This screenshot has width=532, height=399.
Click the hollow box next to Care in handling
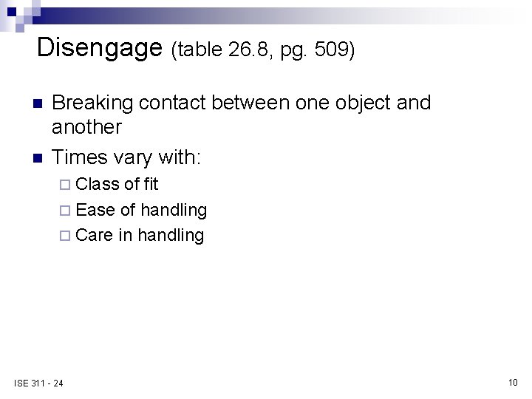pos(65,236)
